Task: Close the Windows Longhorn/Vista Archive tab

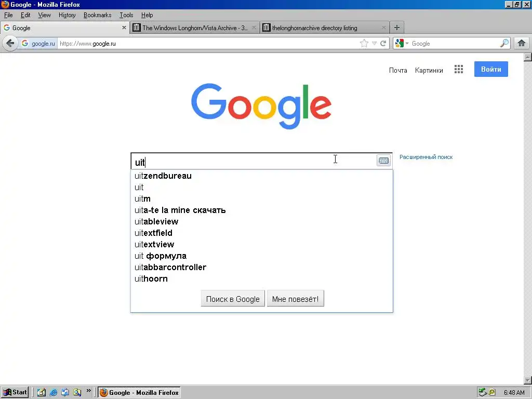Action: click(x=254, y=28)
